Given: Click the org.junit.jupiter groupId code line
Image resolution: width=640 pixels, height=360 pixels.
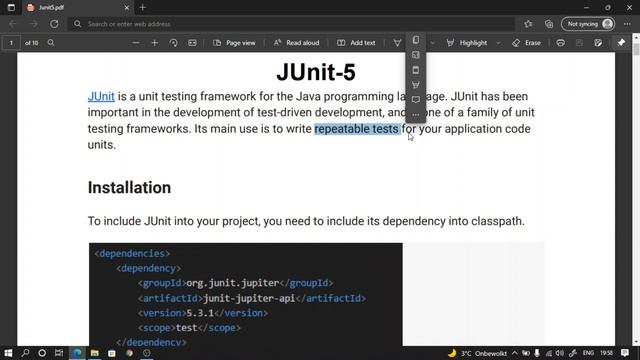Looking at the screenshot, I should click(x=236, y=283).
